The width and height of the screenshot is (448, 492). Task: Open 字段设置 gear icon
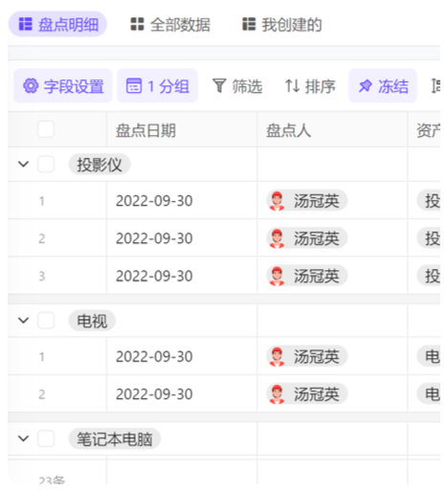[x=31, y=86]
